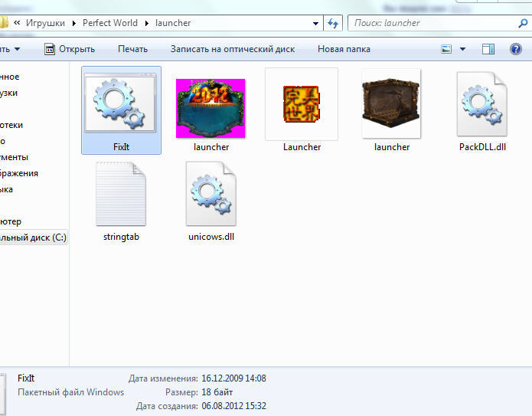Navigate to Игрушки in the breadcrumb path
Screen dimensions: 532x416
click(44, 23)
